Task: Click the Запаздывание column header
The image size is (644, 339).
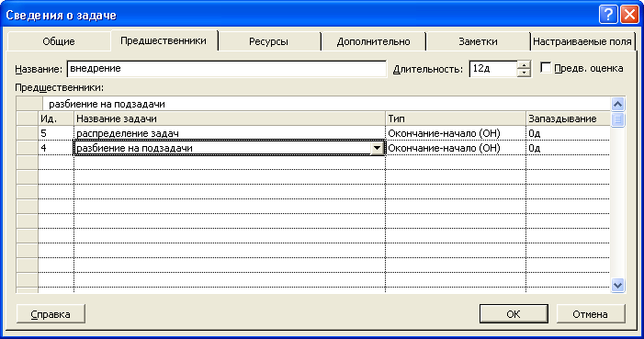Action: point(568,119)
